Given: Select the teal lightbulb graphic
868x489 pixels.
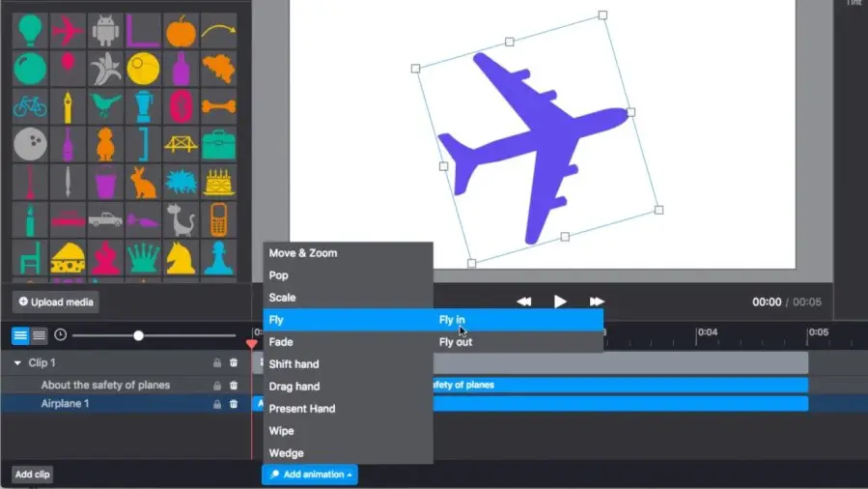Looking at the screenshot, I should pos(30,30).
